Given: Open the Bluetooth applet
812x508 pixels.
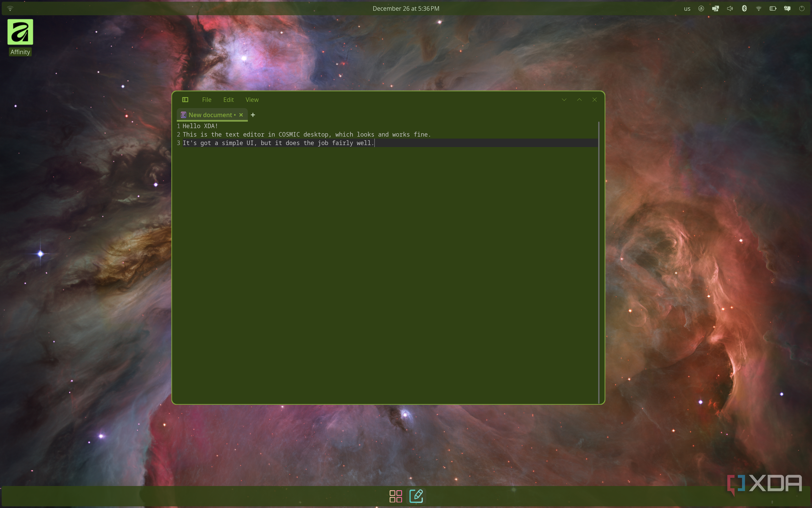Looking at the screenshot, I should pos(744,8).
